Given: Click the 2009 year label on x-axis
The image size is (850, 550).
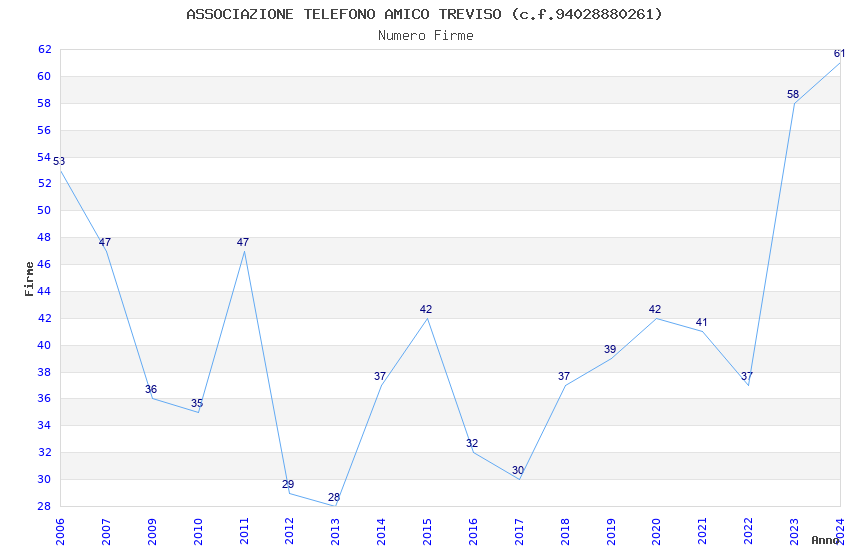Looking at the screenshot, I should tap(152, 531).
